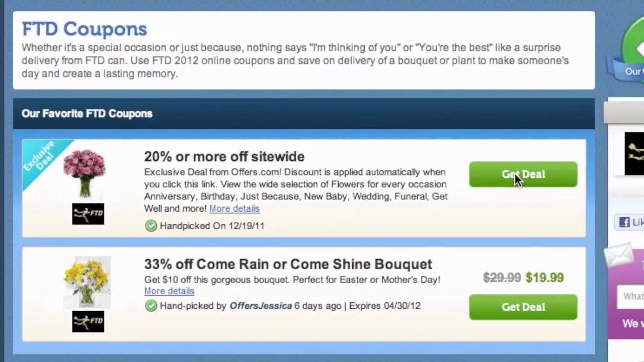The width and height of the screenshot is (644, 362).
Task: Click "33% off Come Rain or Come Shine Bouquet" title
Action: (288, 264)
